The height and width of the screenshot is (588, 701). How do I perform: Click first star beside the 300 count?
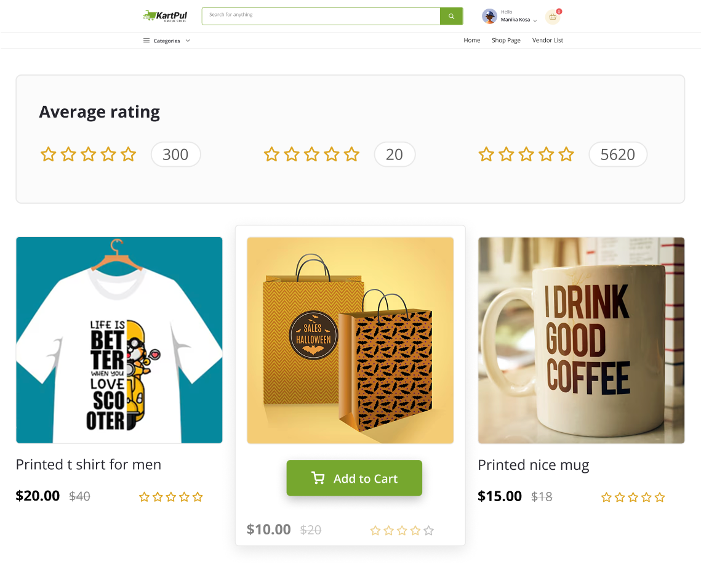49,155
